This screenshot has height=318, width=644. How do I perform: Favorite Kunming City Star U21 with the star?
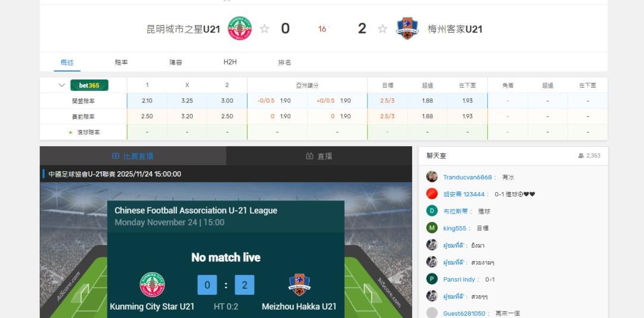265,29
